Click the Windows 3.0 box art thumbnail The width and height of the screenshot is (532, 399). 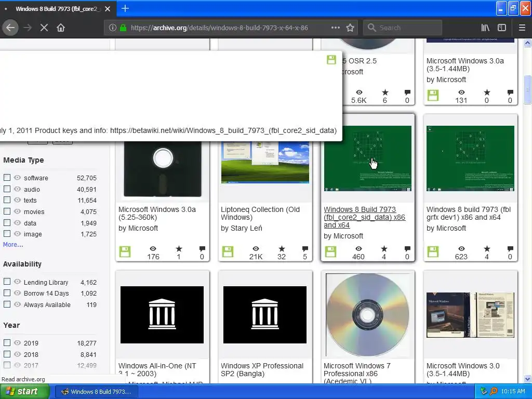coord(470,315)
